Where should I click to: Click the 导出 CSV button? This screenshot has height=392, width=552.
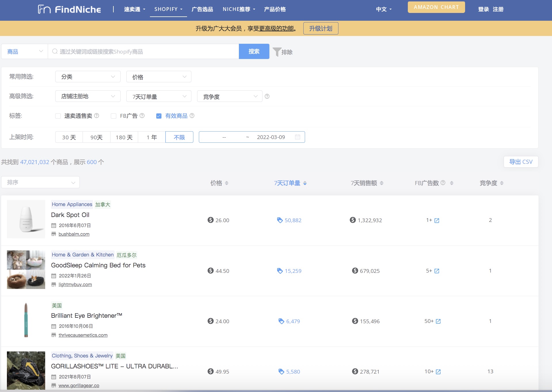coord(521,162)
